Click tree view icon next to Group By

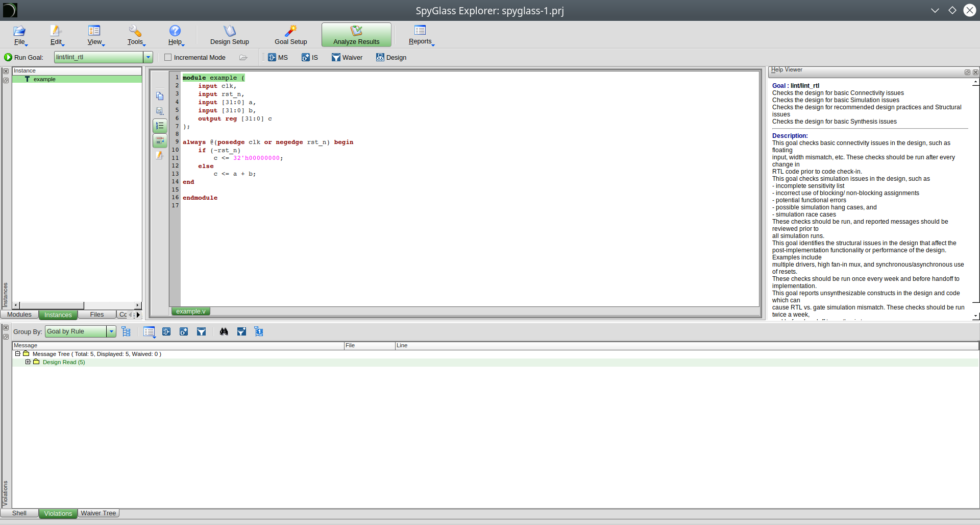[126, 332]
